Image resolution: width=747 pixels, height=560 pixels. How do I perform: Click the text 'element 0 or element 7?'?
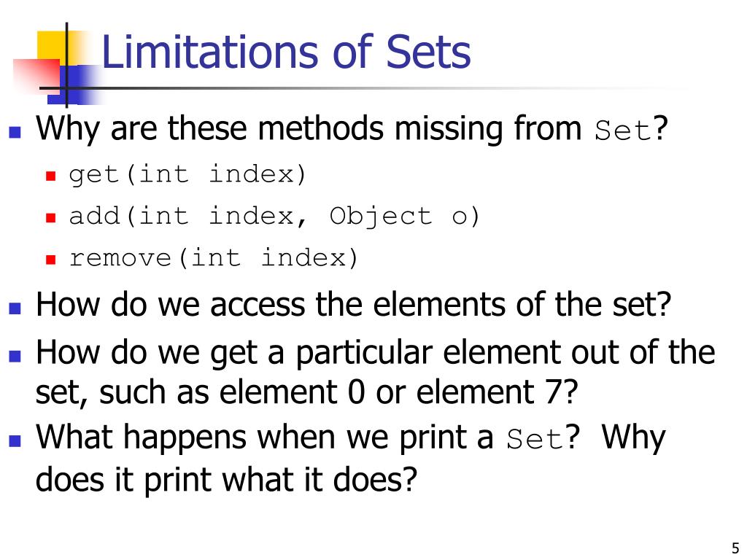coord(399,392)
